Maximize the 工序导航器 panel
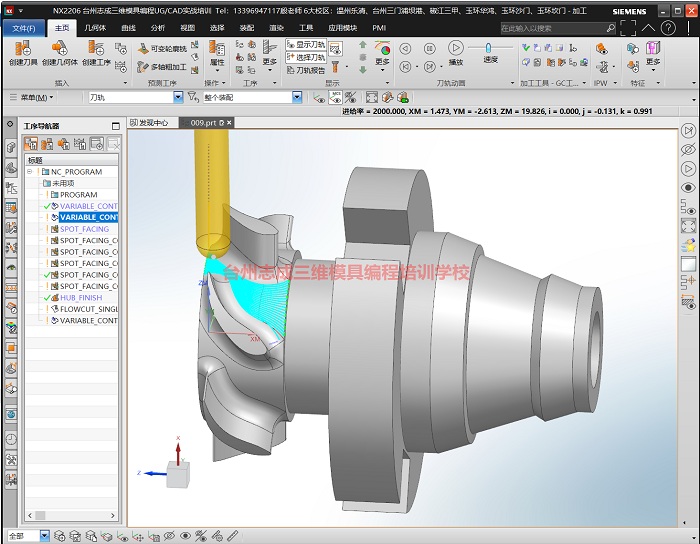Viewport: 700px width, 544px height. [116, 126]
